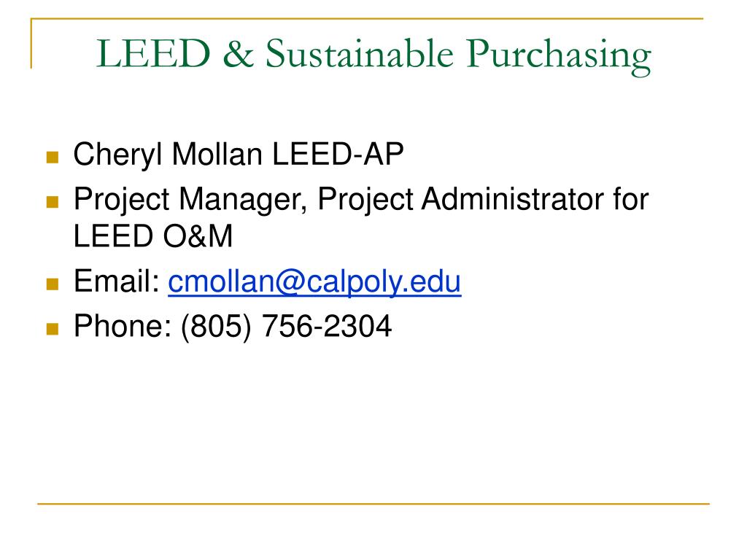Select the LEED O&M line
The height and width of the screenshot is (560, 747).
(x=153, y=236)
